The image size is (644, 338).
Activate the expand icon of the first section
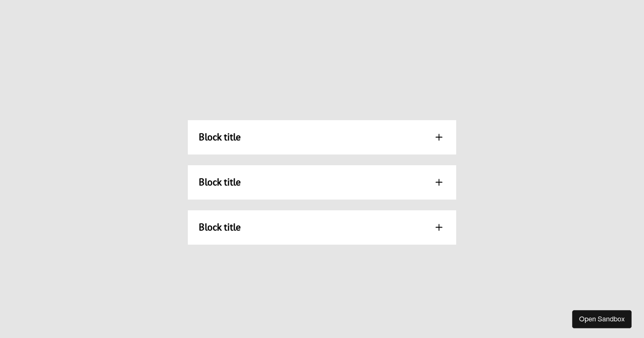(439, 137)
